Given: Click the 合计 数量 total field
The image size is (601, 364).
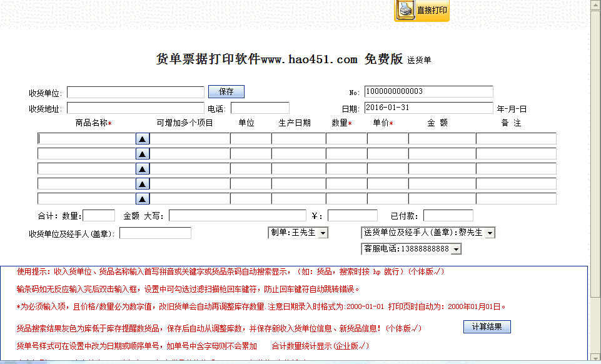Looking at the screenshot, I should tap(99, 216).
